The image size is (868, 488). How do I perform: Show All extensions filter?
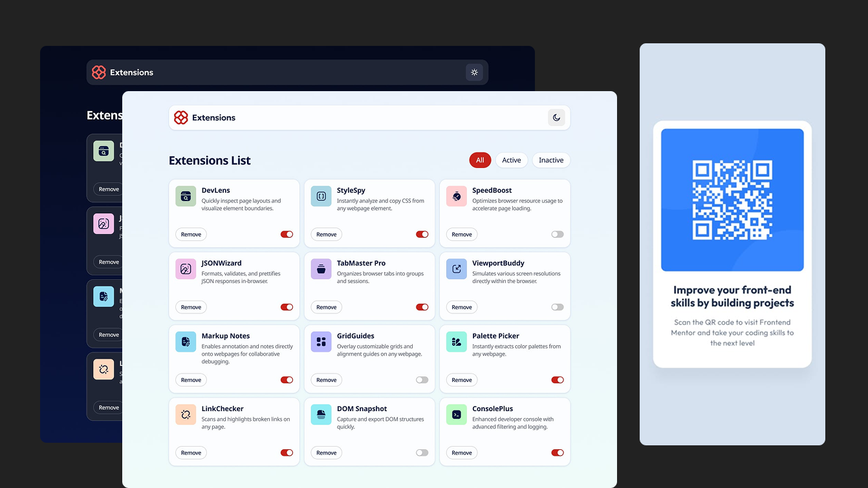point(480,160)
